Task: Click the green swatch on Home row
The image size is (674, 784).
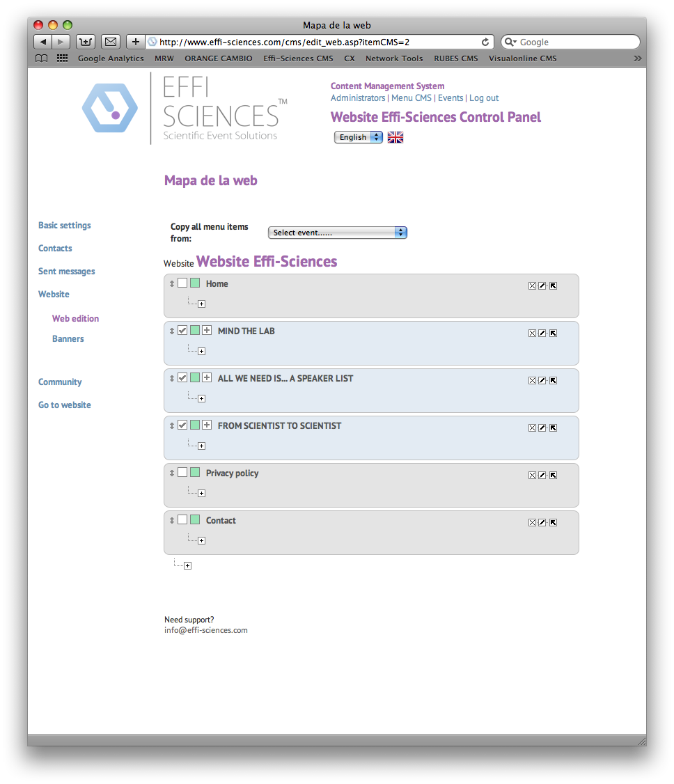Action: [x=195, y=283]
